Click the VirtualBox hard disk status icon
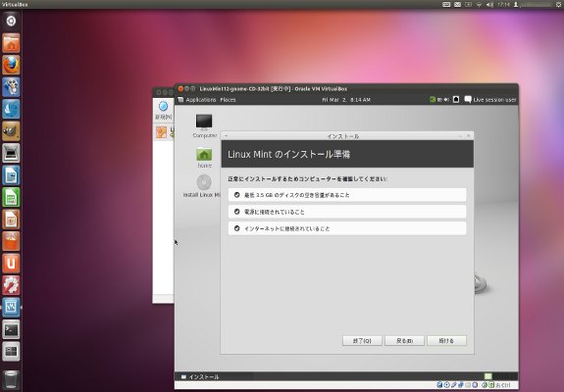This screenshot has height=392, width=564. pyautogui.click(x=439, y=385)
